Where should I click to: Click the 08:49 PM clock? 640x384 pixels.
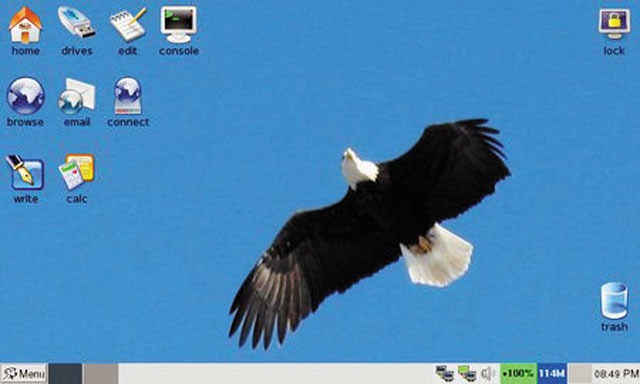(616, 373)
